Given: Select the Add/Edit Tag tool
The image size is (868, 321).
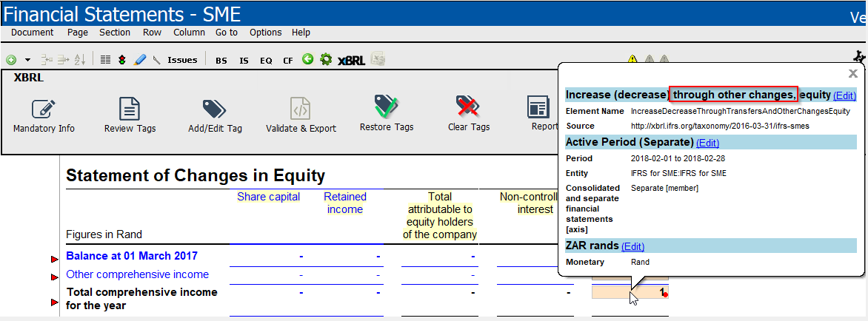Looking at the screenshot, I should coord(215,109).
